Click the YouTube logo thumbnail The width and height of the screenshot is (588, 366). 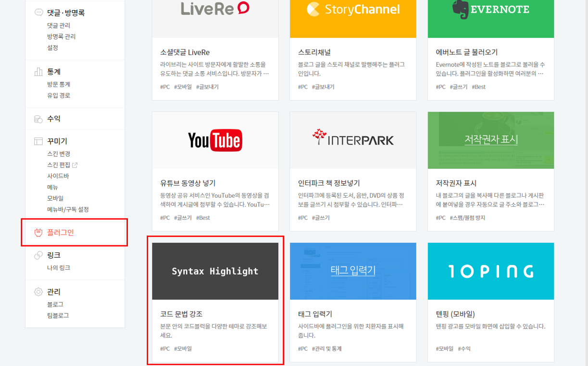pyautogui.click(x=215, y=140)
